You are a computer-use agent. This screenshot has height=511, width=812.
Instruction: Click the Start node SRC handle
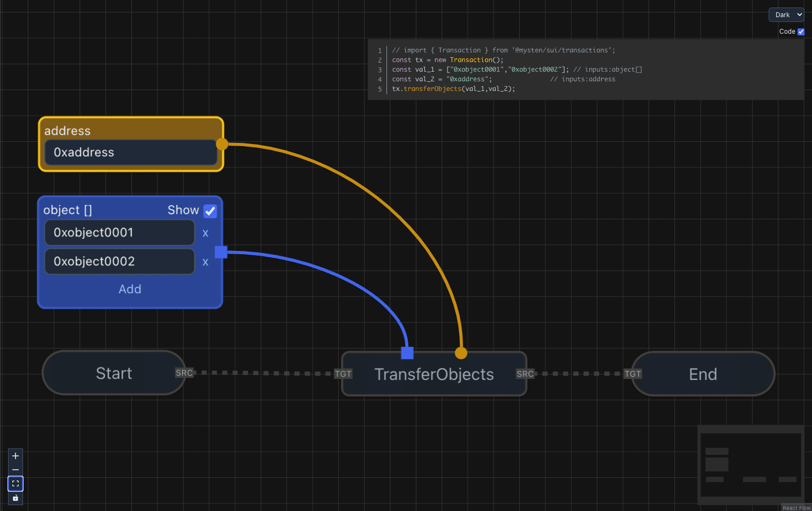click(x=184, y=373)
